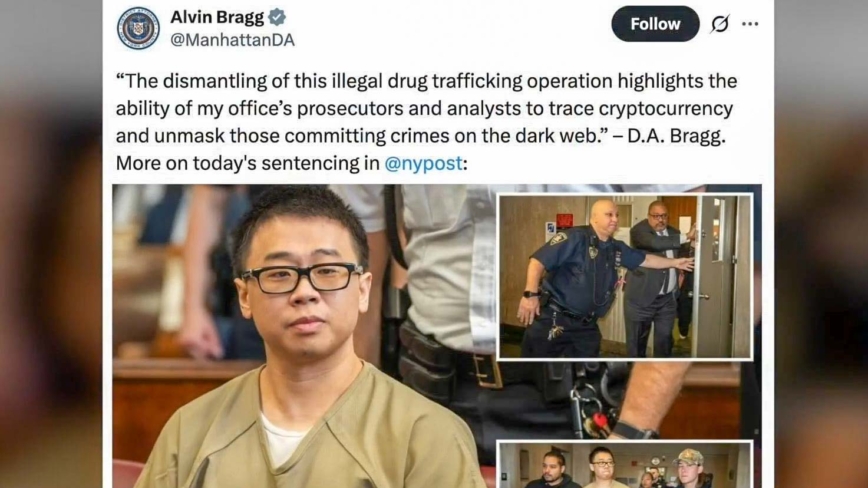Click the blurred background right of tweet

coord(821,244)
